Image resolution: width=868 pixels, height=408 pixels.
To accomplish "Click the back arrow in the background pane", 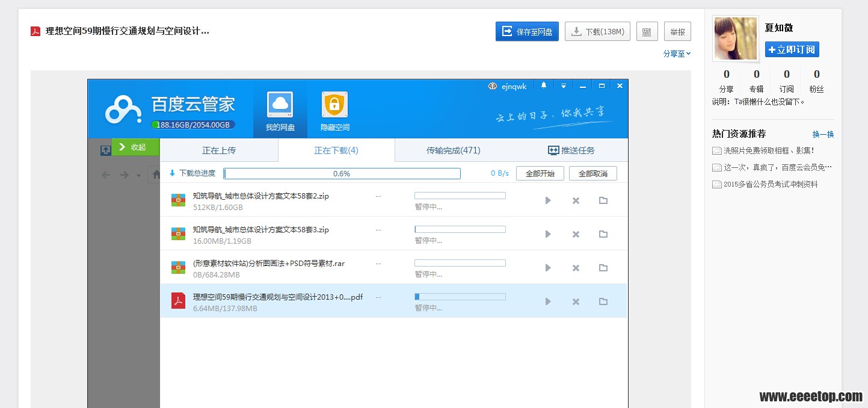I will [106, 175].
